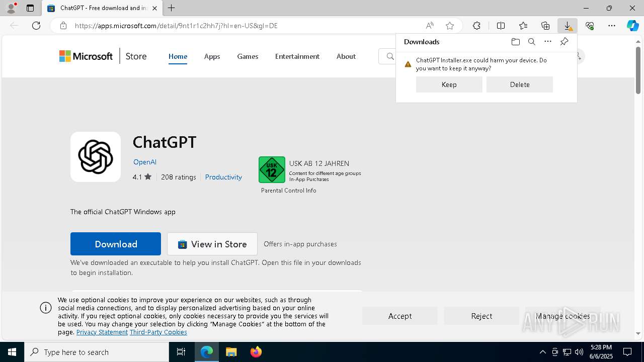Open the Windows Start menu
Screen dimensions: 644x362
coord(12,352)
